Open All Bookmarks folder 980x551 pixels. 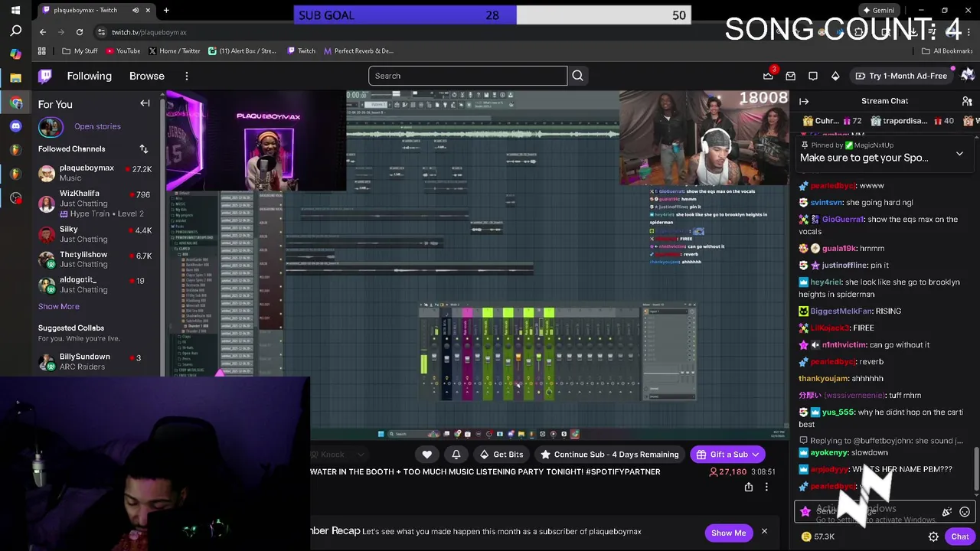(x=947, y=51)
